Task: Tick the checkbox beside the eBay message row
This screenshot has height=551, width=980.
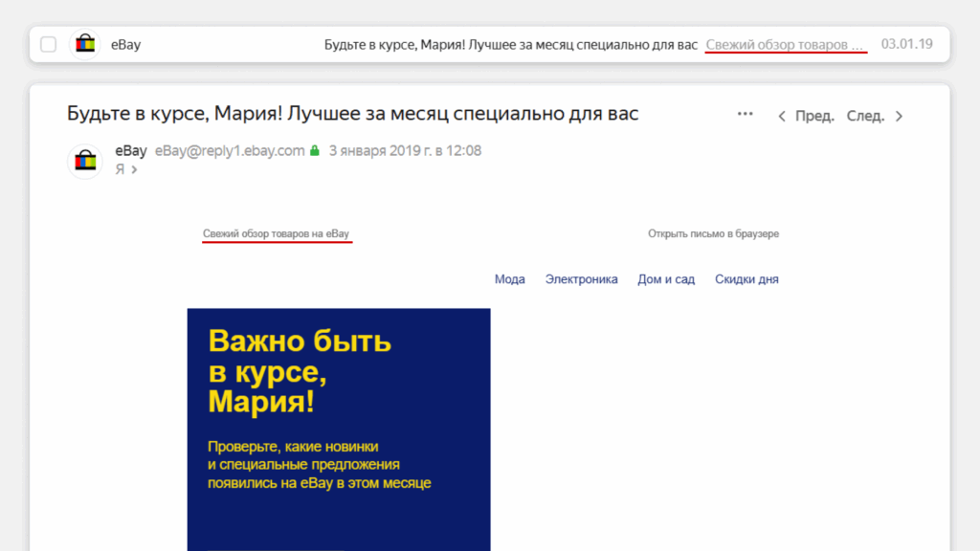Action: [x=48, y=44]
